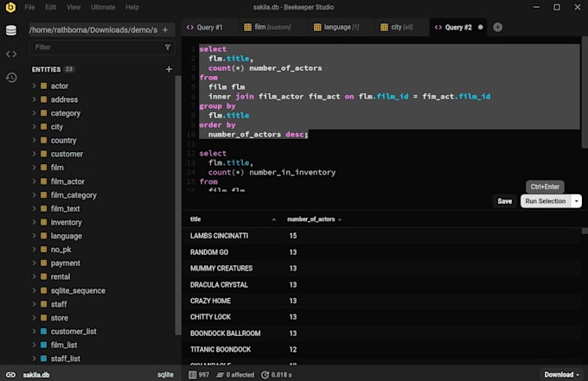Click the sqlite label in the status bar

coord(165,375)
